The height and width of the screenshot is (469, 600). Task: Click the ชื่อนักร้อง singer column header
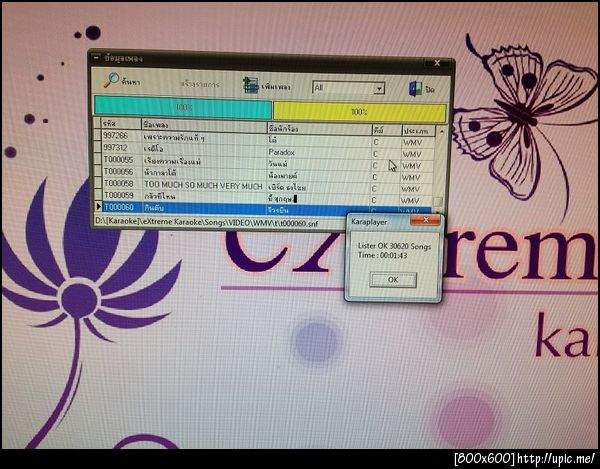click(320, 129)
